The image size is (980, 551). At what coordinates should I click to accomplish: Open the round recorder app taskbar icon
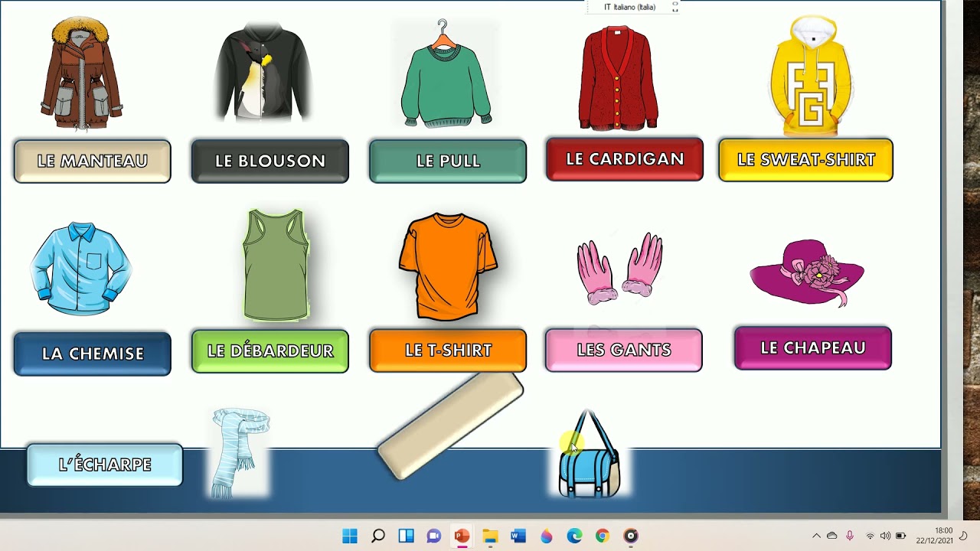tap(631, 536)
